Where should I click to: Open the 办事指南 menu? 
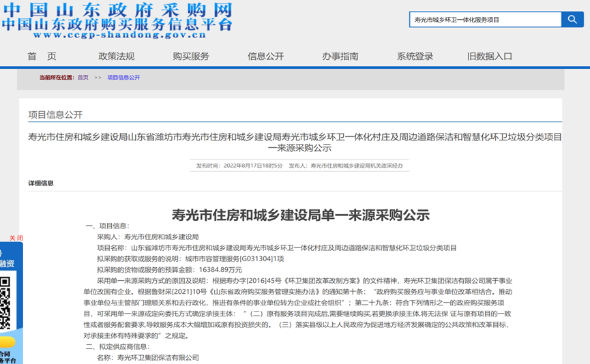[x=340, y=57]
